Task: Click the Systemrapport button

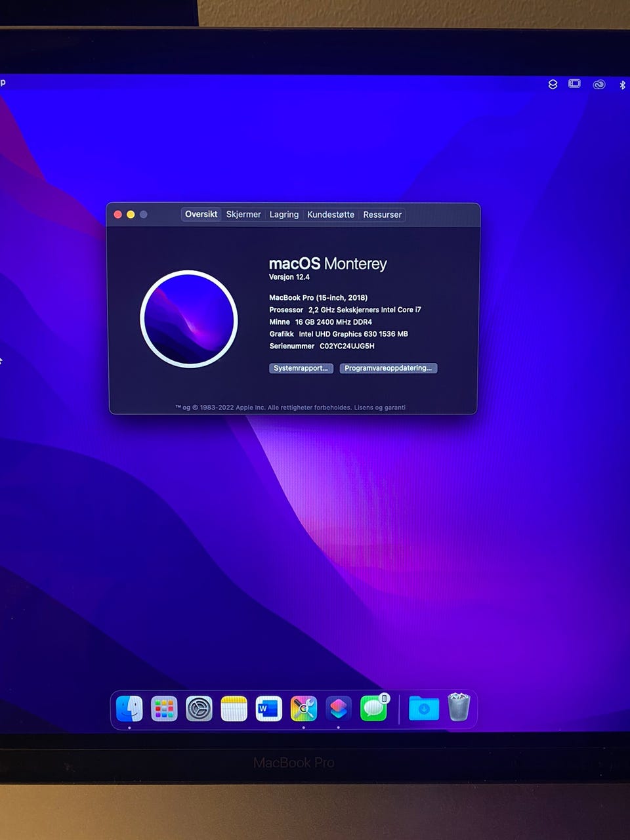Action: pyautogui.click(x=301, y=368)
